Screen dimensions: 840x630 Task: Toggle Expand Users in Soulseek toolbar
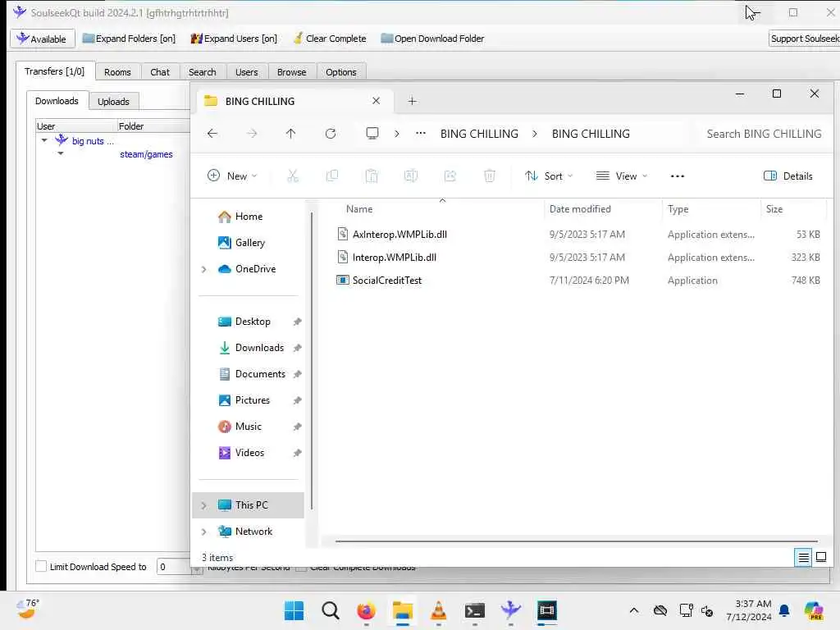(x=234, y=39)
